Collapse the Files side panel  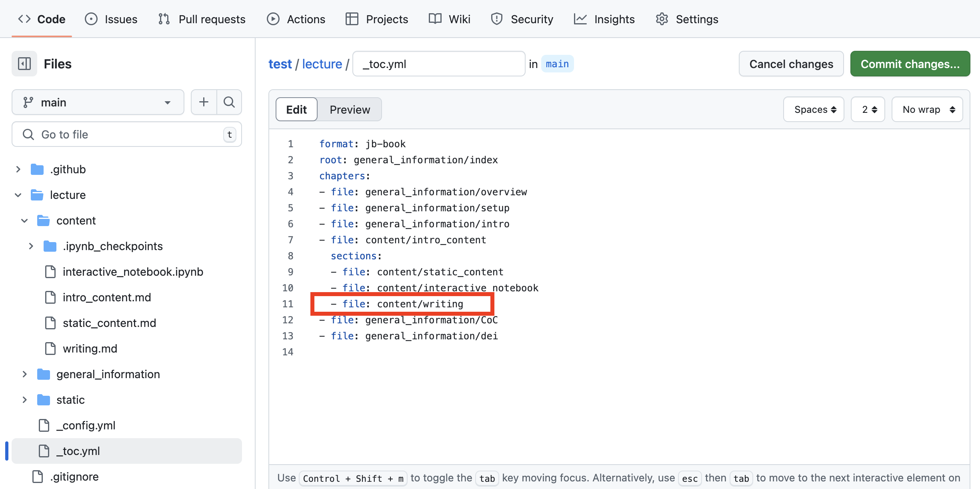[x=24, y=63]
